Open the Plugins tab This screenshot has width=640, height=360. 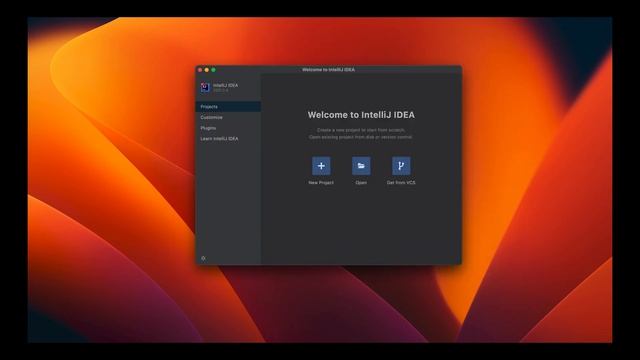[228, 128]
